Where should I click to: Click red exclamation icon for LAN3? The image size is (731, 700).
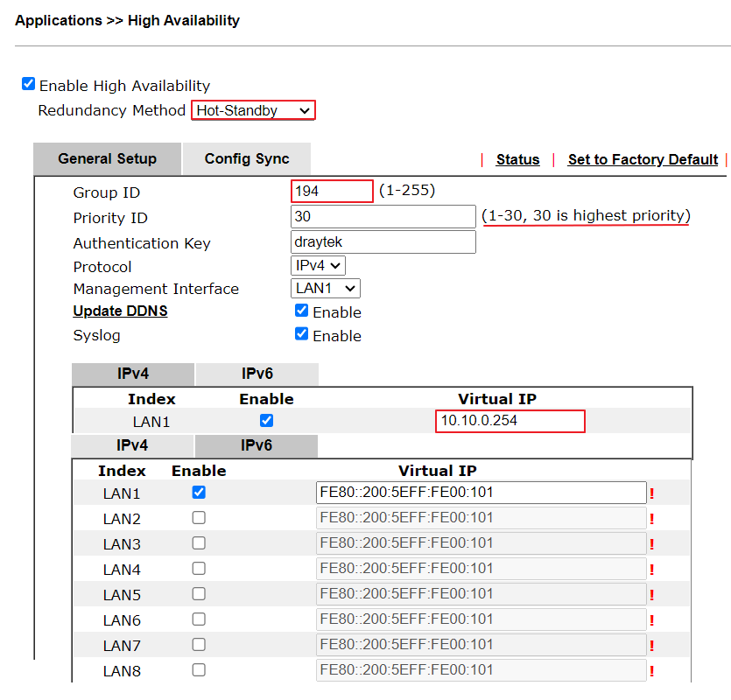(x=651, y=544)
